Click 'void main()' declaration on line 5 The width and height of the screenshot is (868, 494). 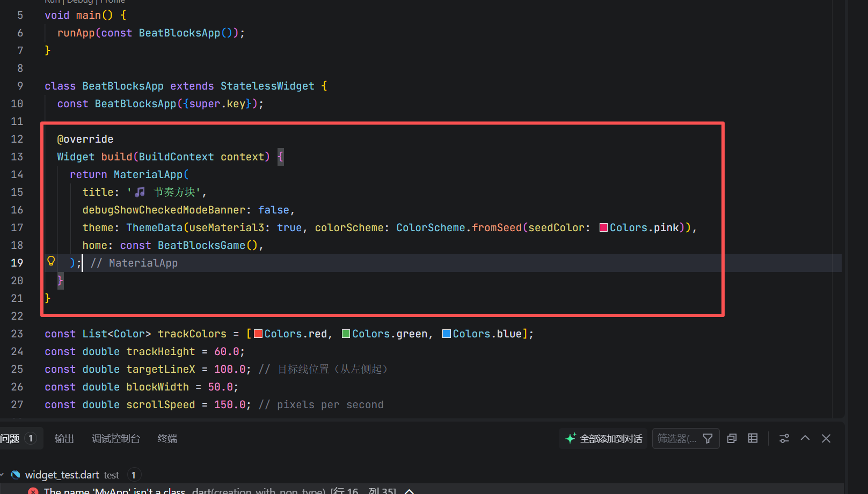(79, 15)
